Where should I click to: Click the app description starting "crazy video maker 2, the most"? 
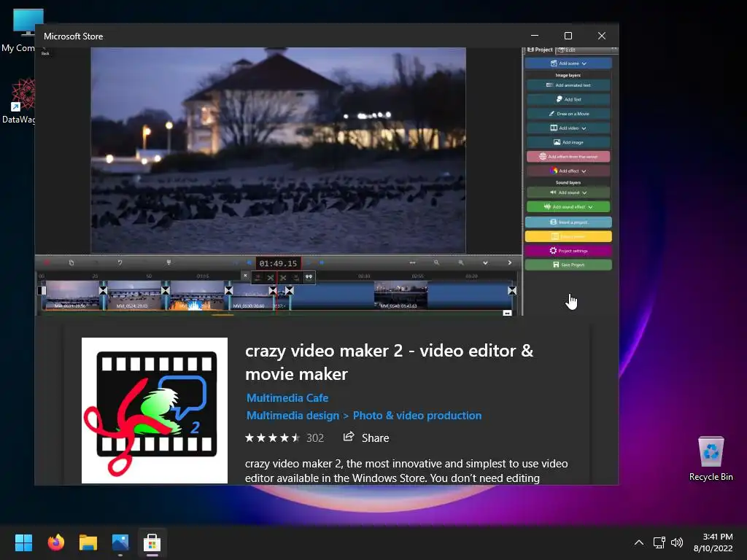pyautogui.click(x=406, y=470)
